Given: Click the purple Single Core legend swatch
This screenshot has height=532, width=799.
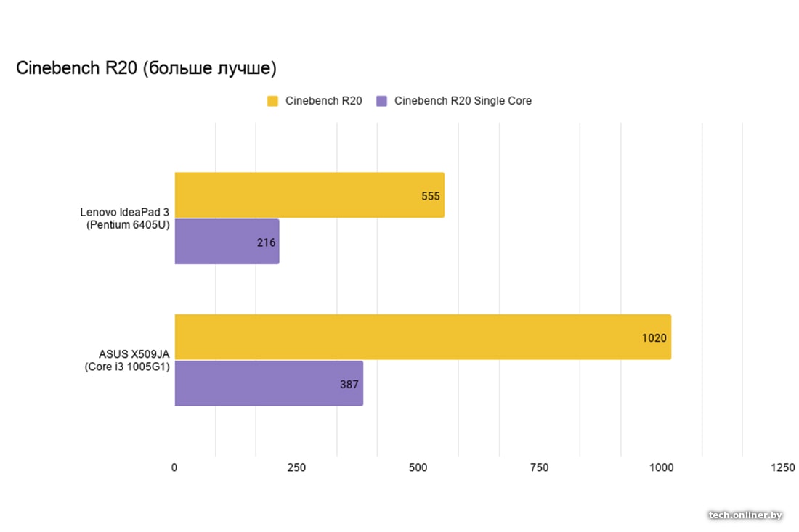Looking at the screenshot, I should (381, 101).
